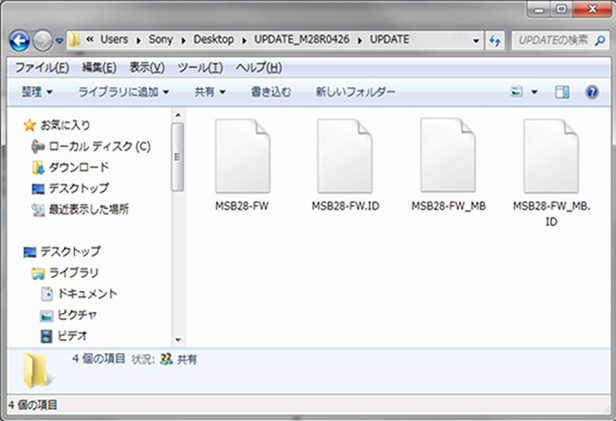Click the refresh button beside address bar
Image resolution: width=616 pixels, height=421 pixels.
click(494, 40)
